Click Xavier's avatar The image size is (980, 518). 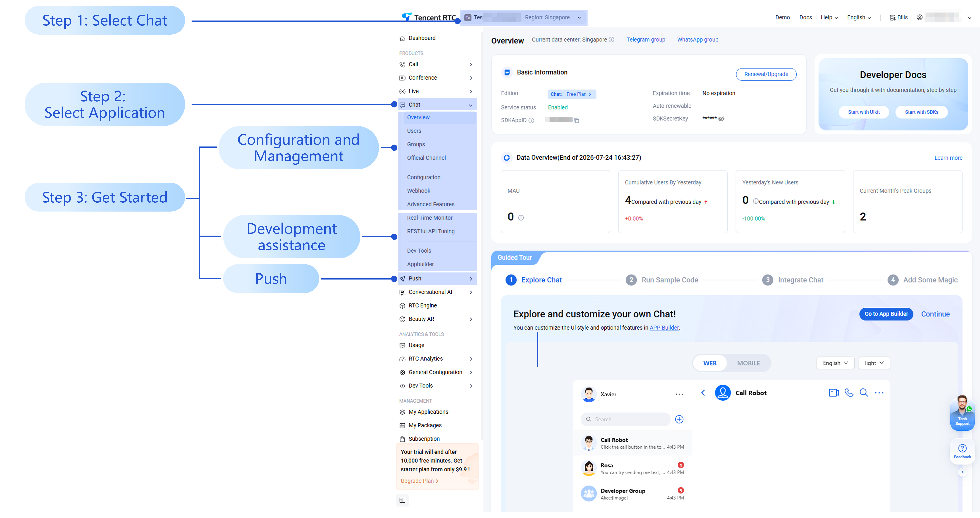(x=589, y=394)
